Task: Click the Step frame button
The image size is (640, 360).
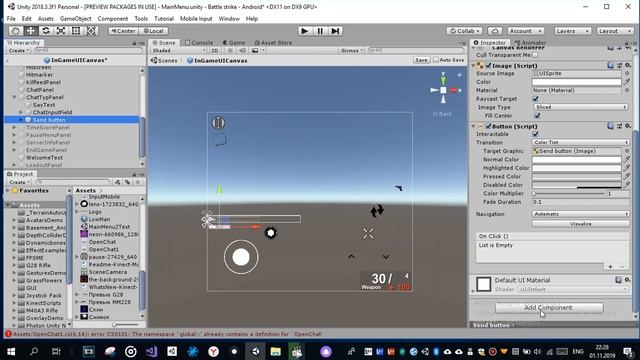Action: tap(335, 31)
